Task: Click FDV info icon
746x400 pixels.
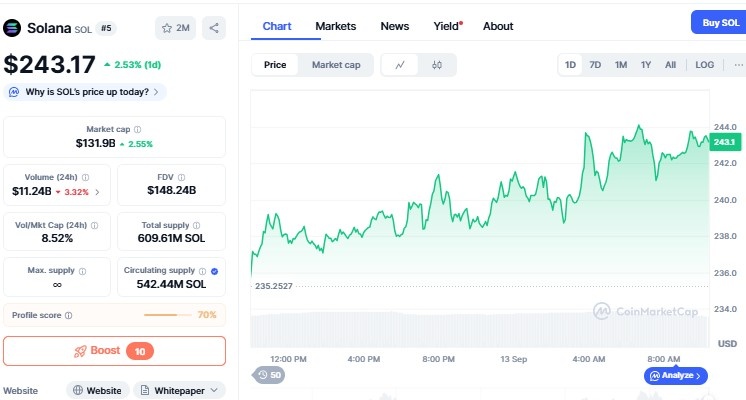Action: (181, 177)
